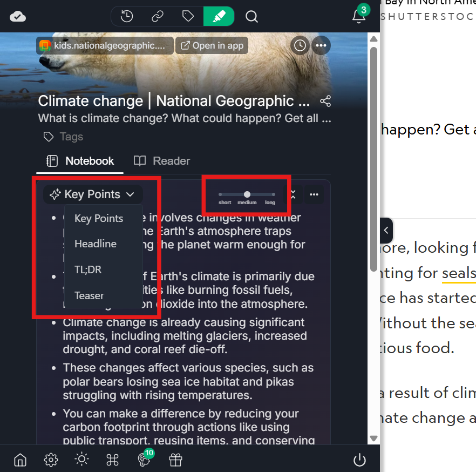This screenshot has width=476, height=472.
Task: Expand the Key Points summary dropdown
Action: (x=93, y=194)
